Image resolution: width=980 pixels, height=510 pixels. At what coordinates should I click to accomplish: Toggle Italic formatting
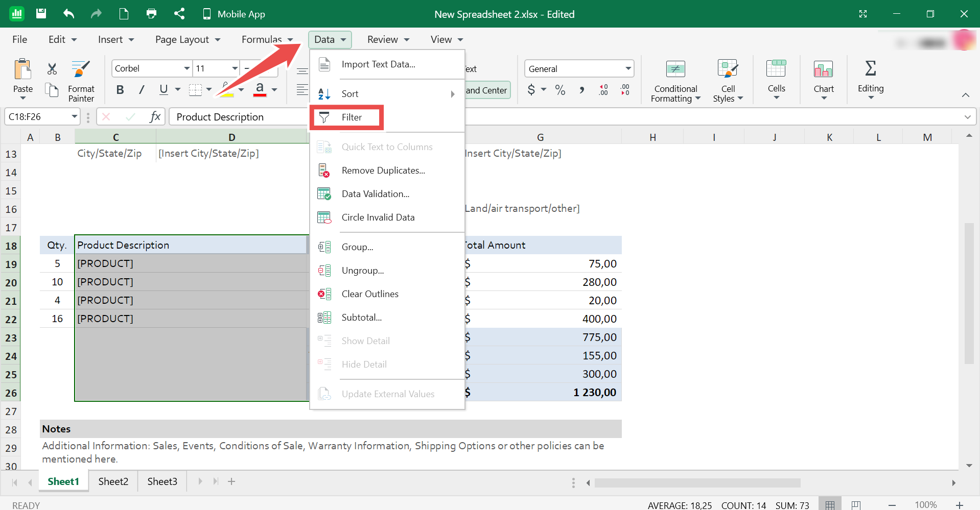point(142,90)
